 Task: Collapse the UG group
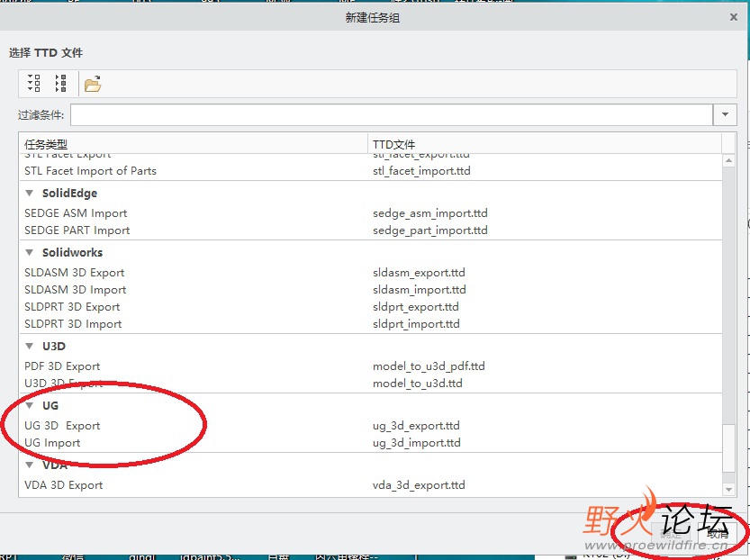[x=30, y=405]
